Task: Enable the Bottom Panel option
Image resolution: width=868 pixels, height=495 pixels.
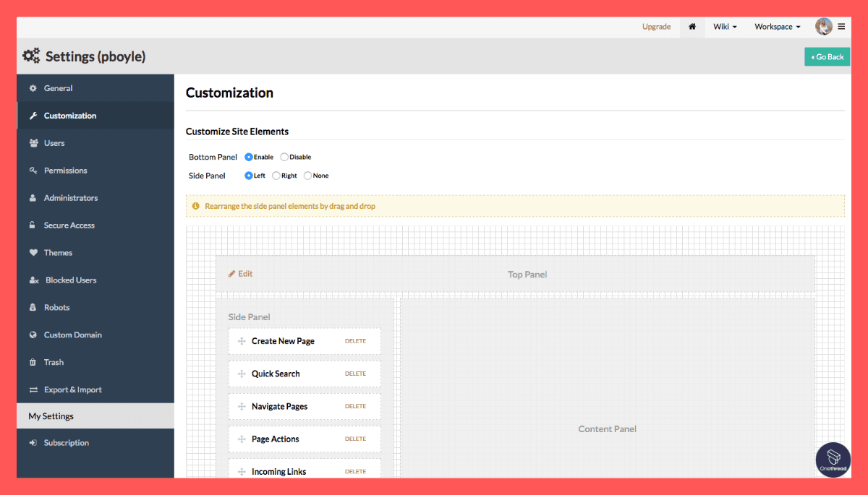Action: click(x=248, y=157)
